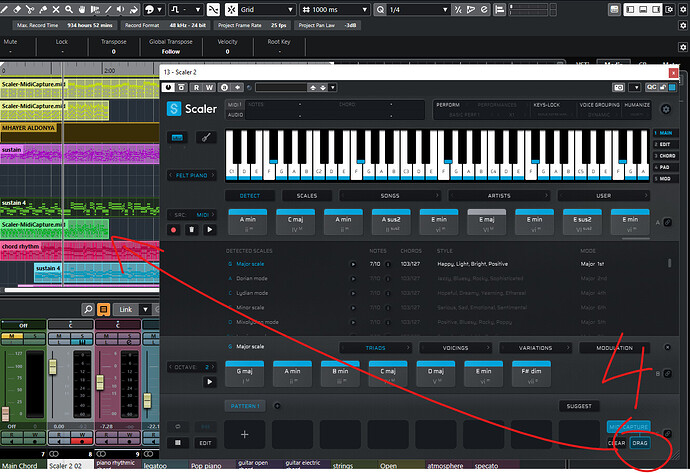The width and height of the screenshot is (690, 473).
Task: Toggle Write automation W in plugin header
Action: click(209, 88)
